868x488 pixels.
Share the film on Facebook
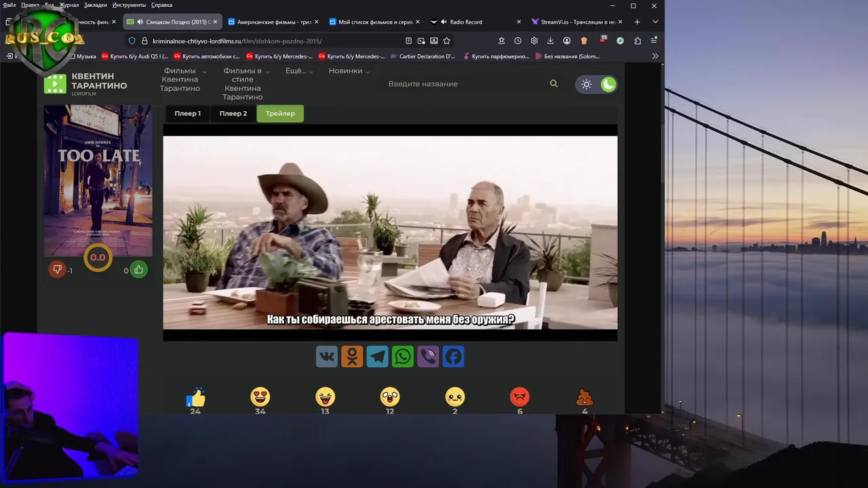454,357
